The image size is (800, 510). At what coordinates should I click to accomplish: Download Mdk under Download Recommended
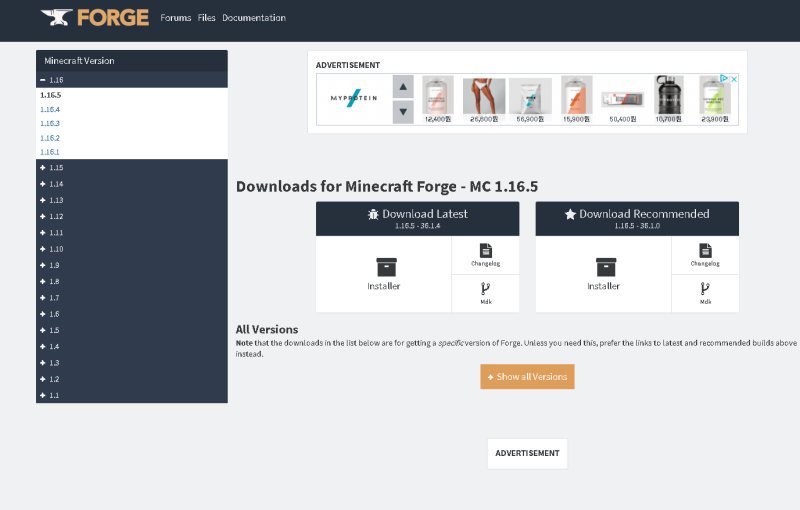(x=705, y=294)
